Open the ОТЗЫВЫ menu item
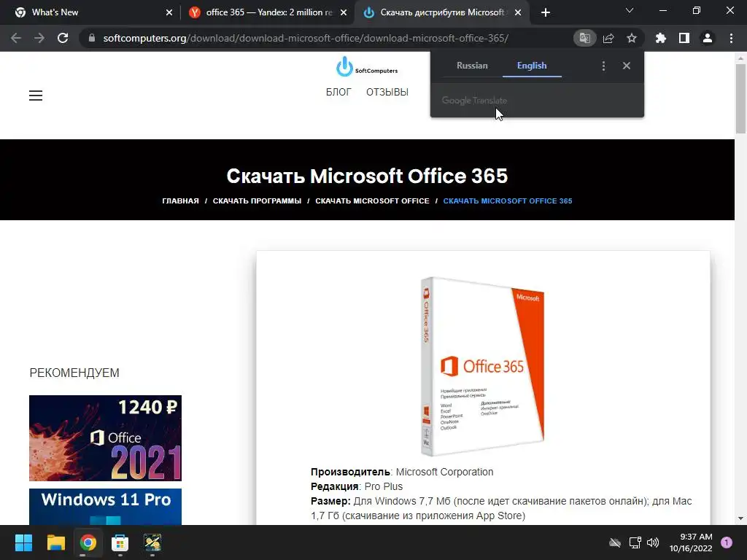The width and height of the screenshot is (747, 560). [x=387, y=92]
